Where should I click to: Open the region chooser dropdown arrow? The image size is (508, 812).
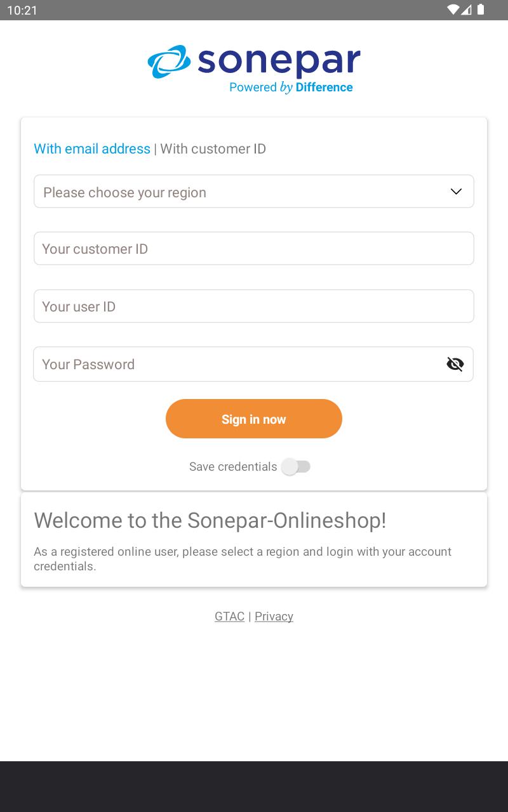456,192
